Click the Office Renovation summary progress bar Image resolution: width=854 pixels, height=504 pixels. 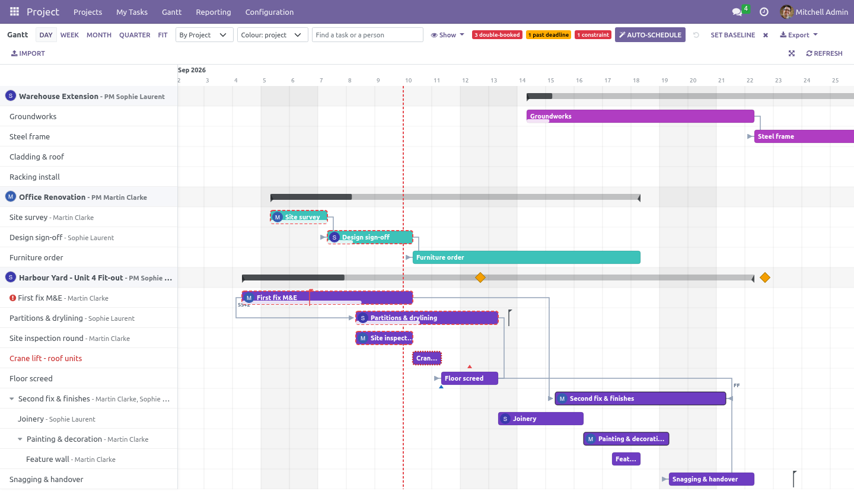[455, 197]
